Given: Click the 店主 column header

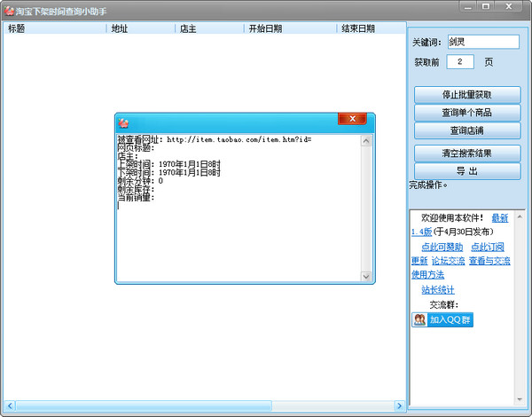Looking at the screenshot, I should pyautogui.click(x=209, y=28).
